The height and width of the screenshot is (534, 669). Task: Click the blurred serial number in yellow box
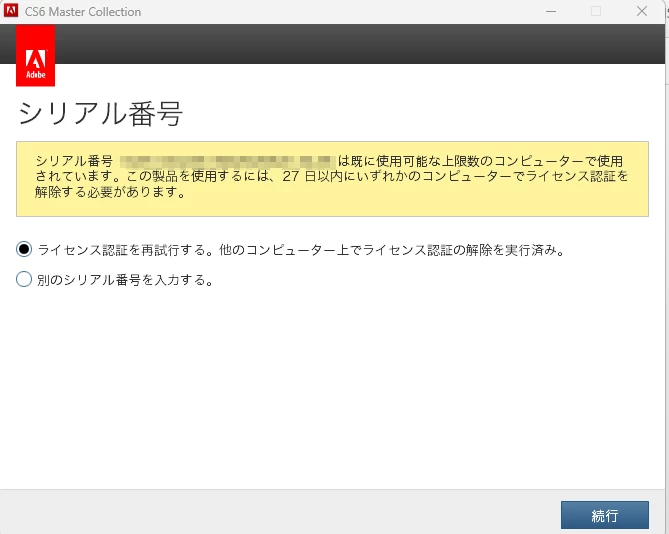227,162
